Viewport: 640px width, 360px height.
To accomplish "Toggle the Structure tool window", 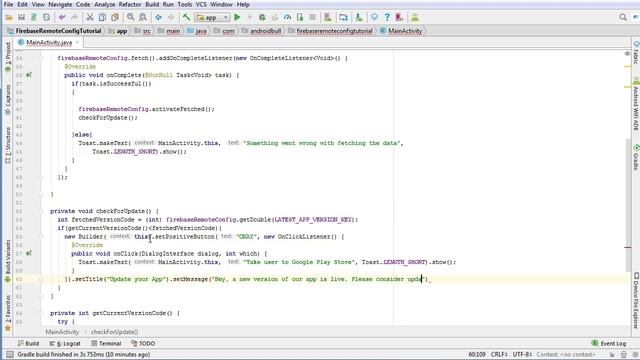I will pyautogui.click(x=7, y=146).
